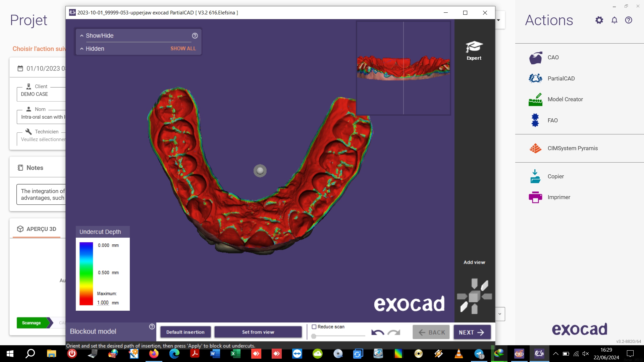The height and width of the screenshot is (362, 644).
Task: Collapse the Show/Hide panel
Action: [x=82, y=36]
